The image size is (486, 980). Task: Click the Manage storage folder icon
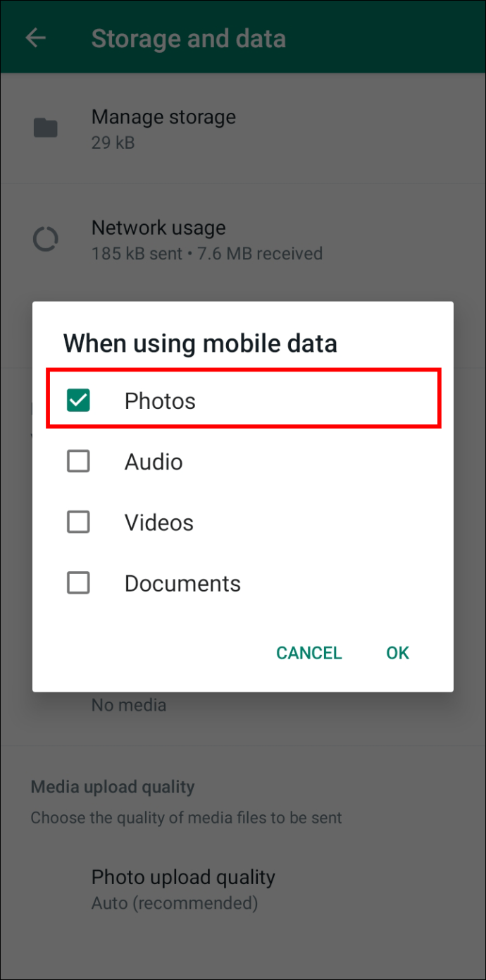[x=46, y=128]
